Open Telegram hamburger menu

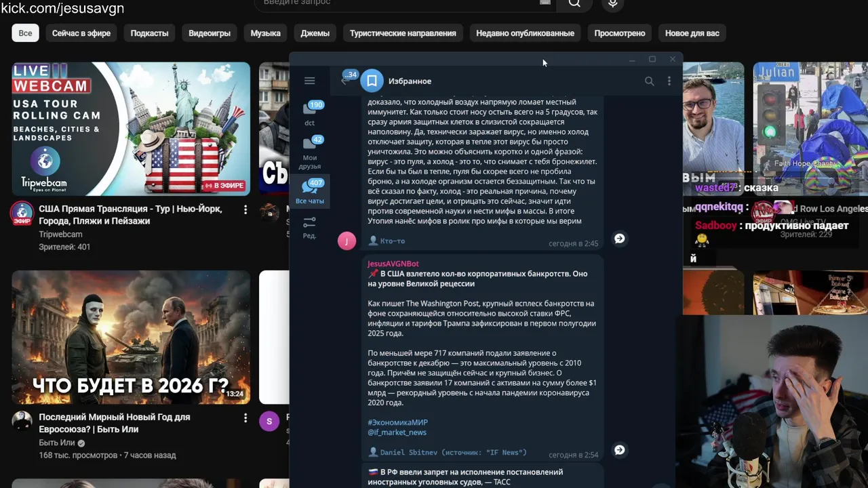[309, 81]
